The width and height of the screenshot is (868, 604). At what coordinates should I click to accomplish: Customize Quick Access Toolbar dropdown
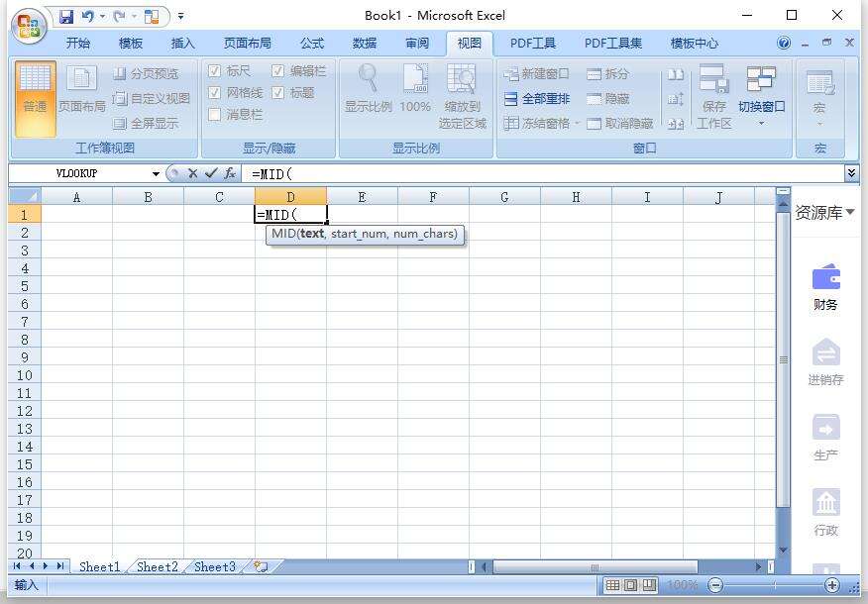(181, 17)
